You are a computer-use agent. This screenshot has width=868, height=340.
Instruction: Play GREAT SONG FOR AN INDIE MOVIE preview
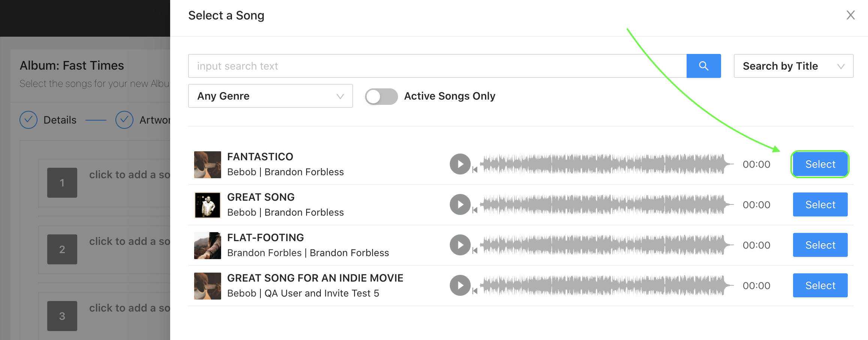tap(460, 285)
